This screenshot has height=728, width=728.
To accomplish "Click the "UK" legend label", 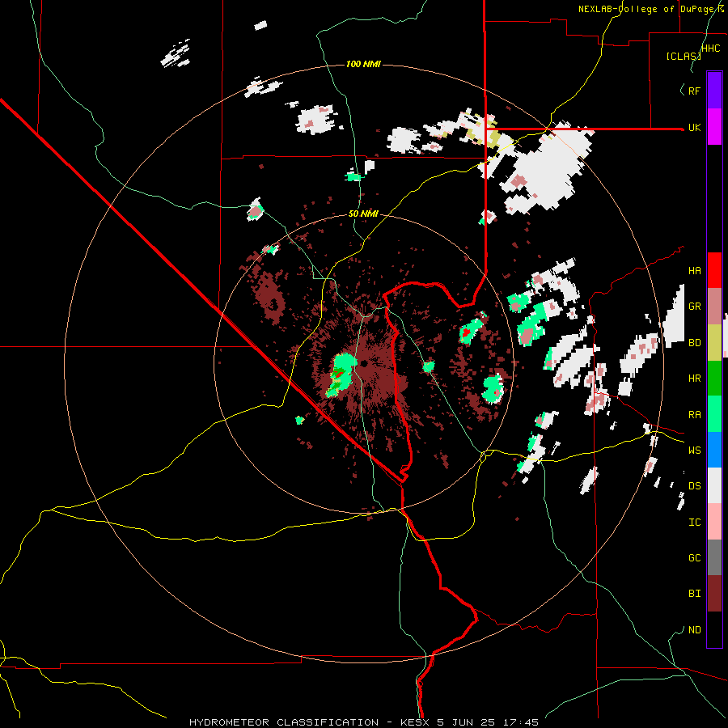I will pyautogui.click(x=694, y=128).
